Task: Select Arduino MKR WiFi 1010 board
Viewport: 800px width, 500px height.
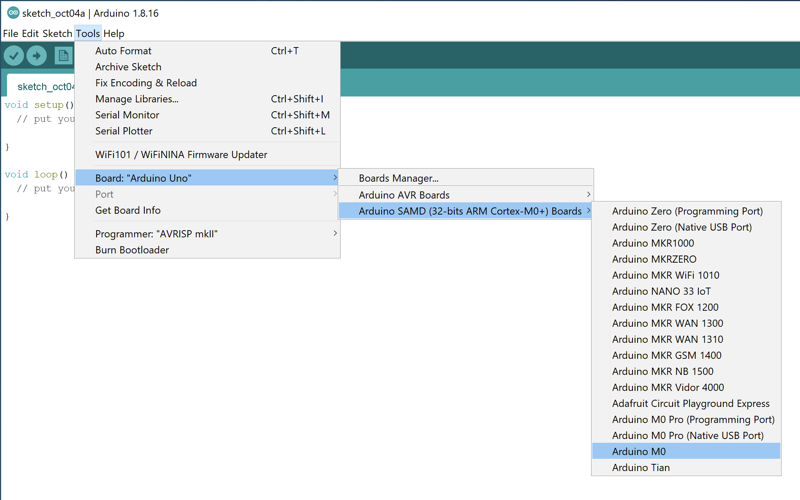Action: [x=686, y=276]
